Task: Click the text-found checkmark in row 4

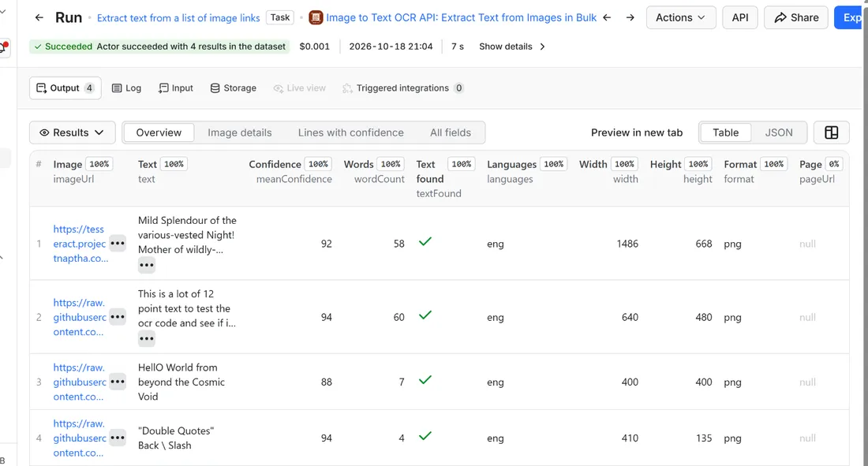Action: click(x=425, y=435)
